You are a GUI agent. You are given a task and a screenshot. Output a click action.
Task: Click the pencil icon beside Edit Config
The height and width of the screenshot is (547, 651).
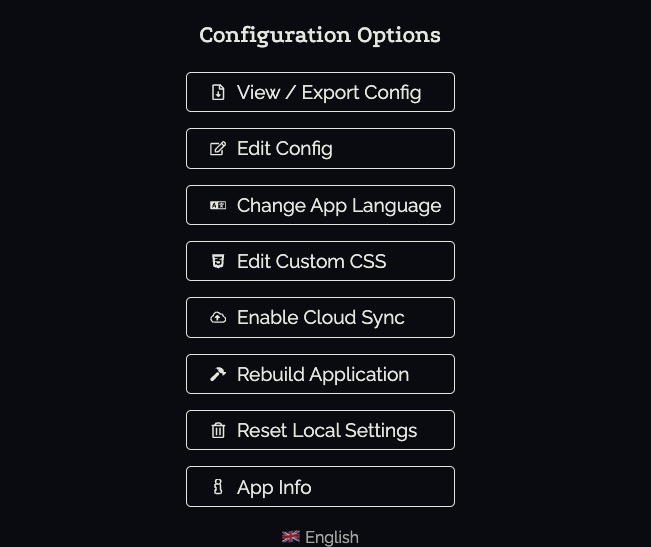[x=218, y=149]
